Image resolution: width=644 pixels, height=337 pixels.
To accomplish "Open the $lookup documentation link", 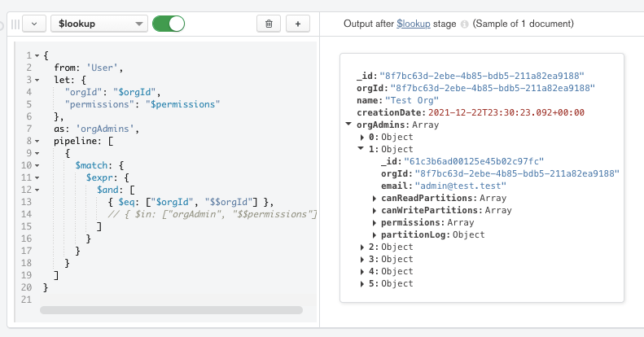I will (414, 24).
